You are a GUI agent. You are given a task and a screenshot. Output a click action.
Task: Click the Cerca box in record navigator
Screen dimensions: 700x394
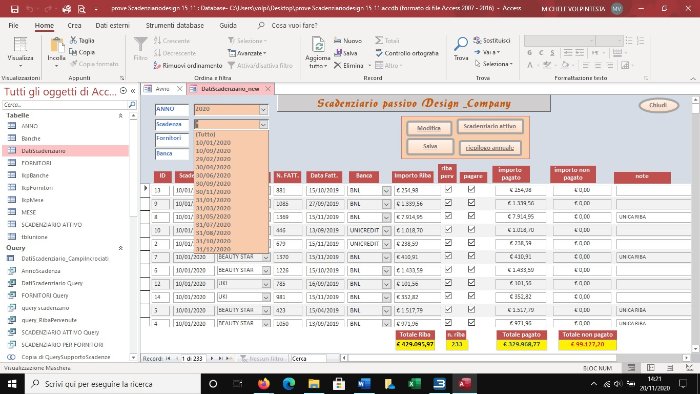coord(308,358)
